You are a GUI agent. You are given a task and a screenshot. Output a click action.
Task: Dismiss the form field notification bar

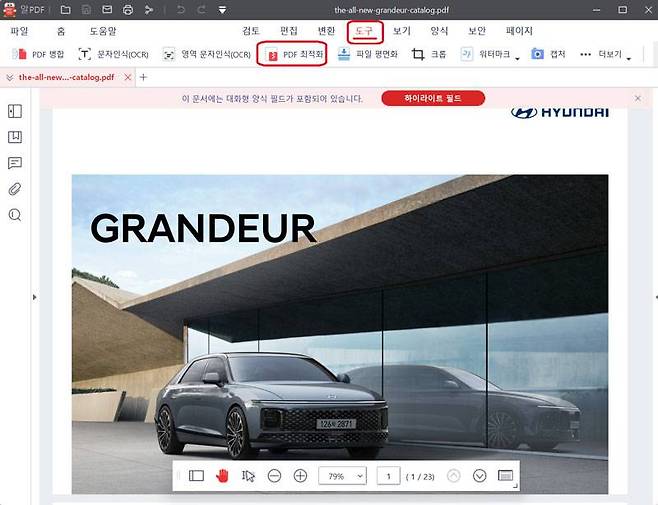[x=637, y=98]
